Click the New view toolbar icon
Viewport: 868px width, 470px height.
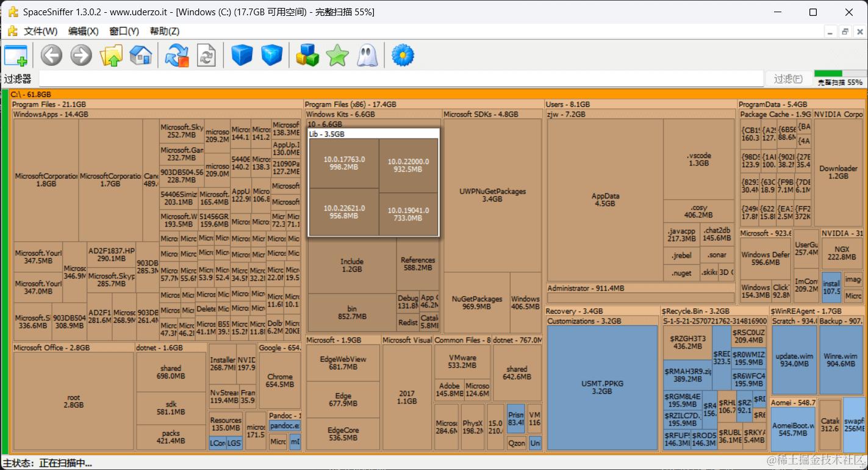click(x=16, y=56)
